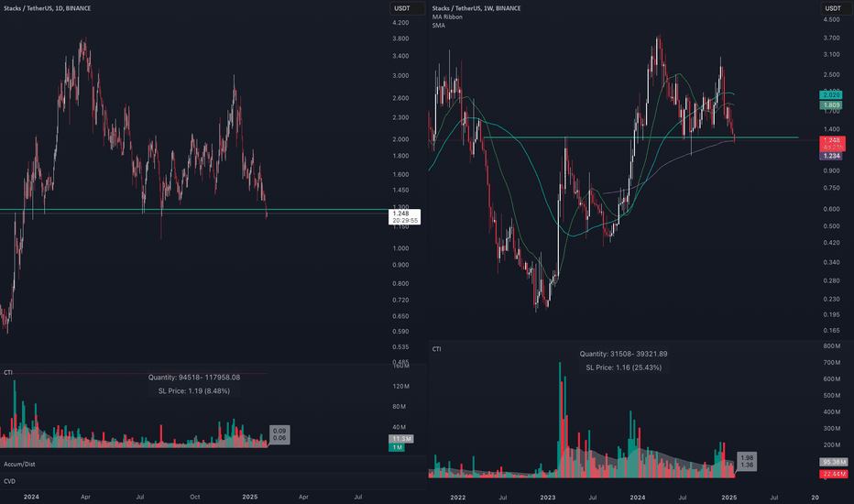Image resolution: width=854 pixels, height=504 pixels.
Task: Click 'SL Price: 1.16 (25.43%)' text
Action: pyautogui.click(x=624, y=367)
